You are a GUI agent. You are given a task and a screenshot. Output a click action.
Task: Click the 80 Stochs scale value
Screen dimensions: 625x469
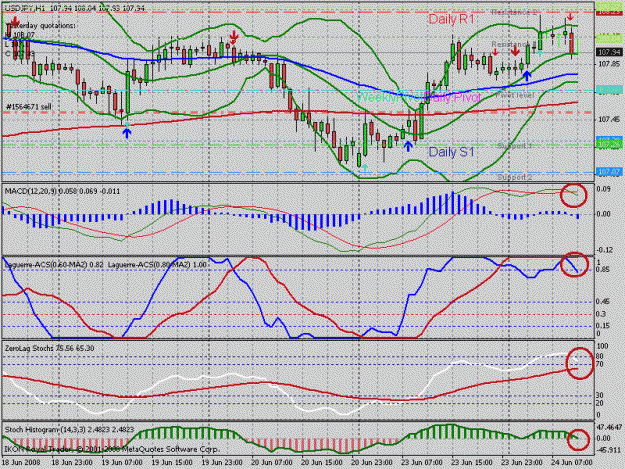pyautogui.click(x=599, y=356)
